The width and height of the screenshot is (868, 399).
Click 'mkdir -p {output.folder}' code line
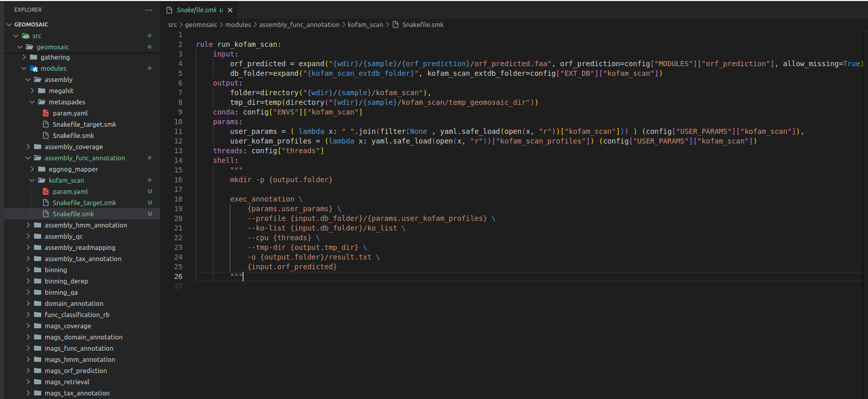tap(281, 180)
